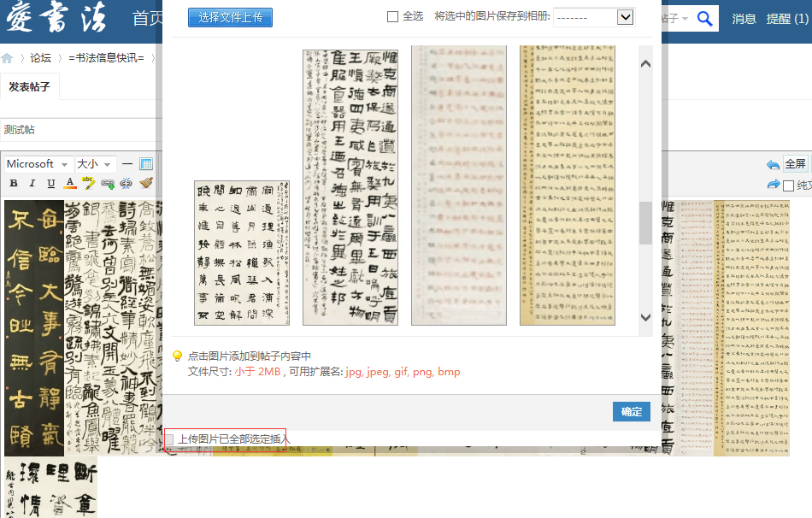Open the Microsoft font family dropdown
Screen dimensions: 812x518
point(38,164)
